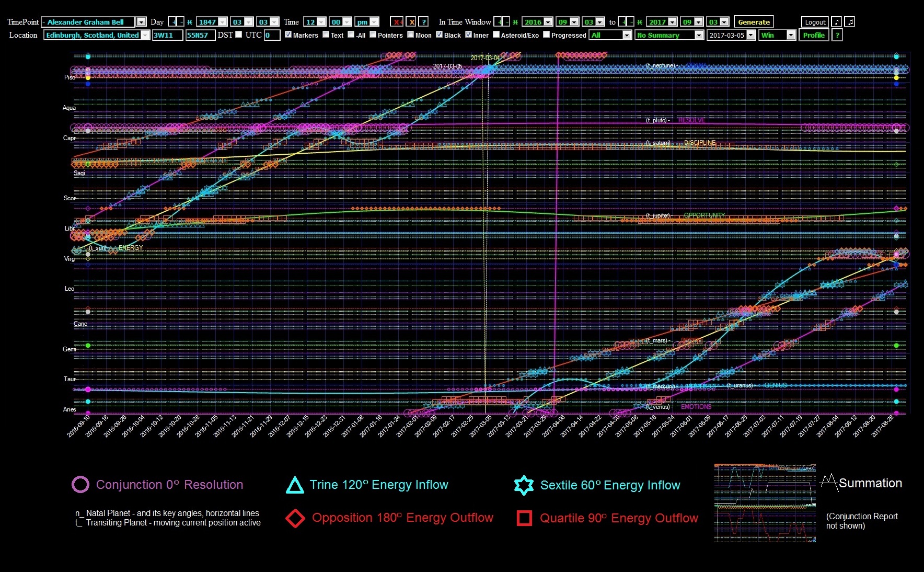
Task: Click the Day minus decrement button
Action: coord(181,22)
